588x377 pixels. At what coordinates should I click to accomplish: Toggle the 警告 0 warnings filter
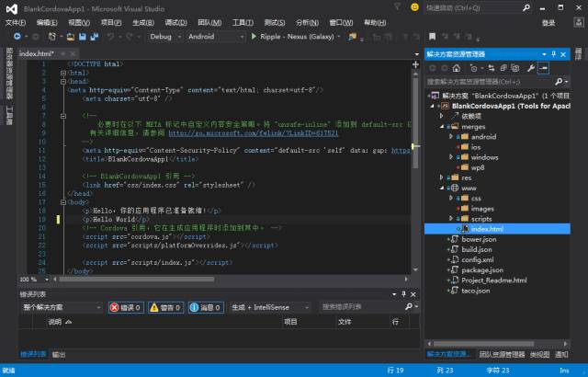point(165,308)
